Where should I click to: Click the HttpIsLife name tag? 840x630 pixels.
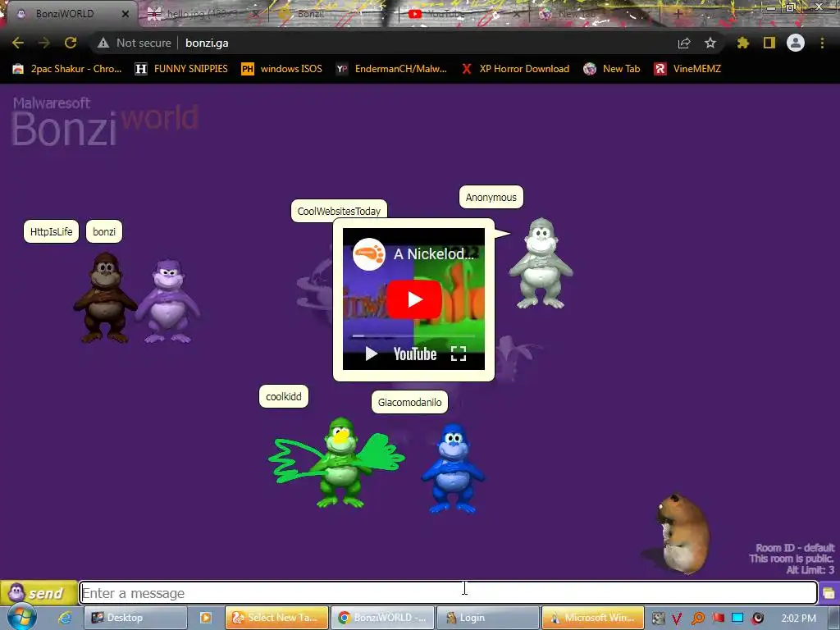tap(51, 231)
